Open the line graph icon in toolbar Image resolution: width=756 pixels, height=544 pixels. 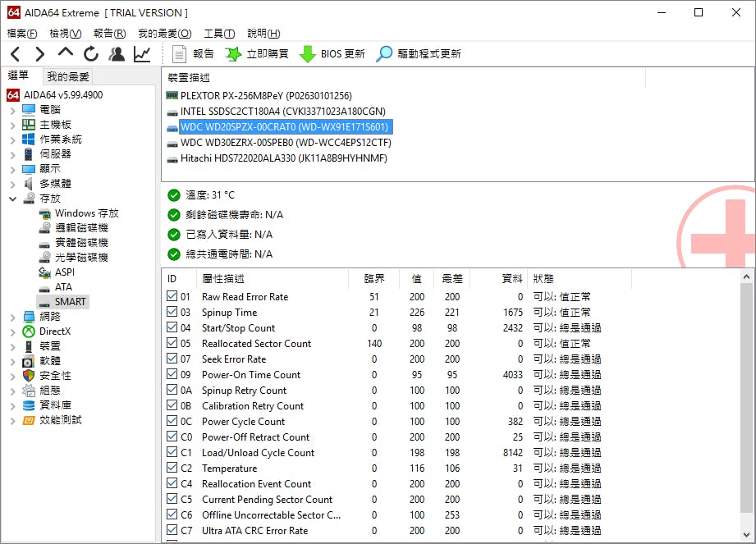pos(142,54)
